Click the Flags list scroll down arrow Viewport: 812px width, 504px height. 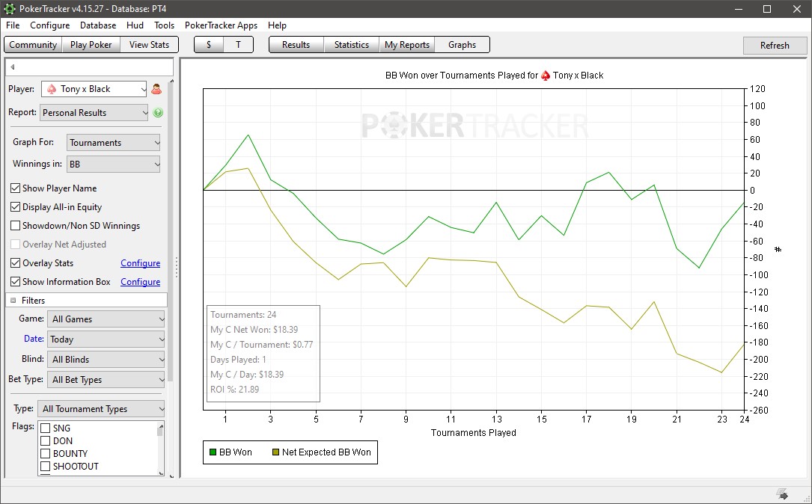161,473
